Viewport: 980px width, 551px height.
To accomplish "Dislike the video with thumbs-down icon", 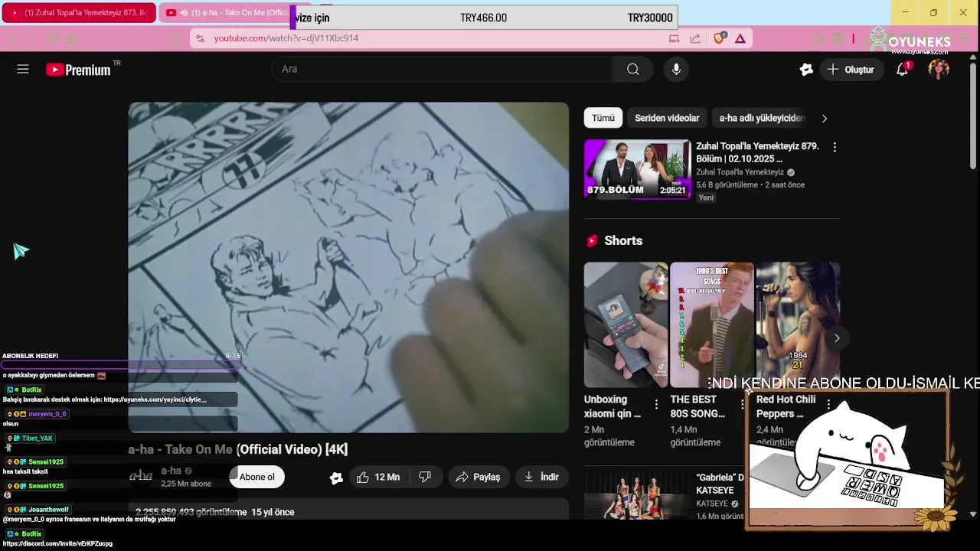I will click(x=425, y=477).
